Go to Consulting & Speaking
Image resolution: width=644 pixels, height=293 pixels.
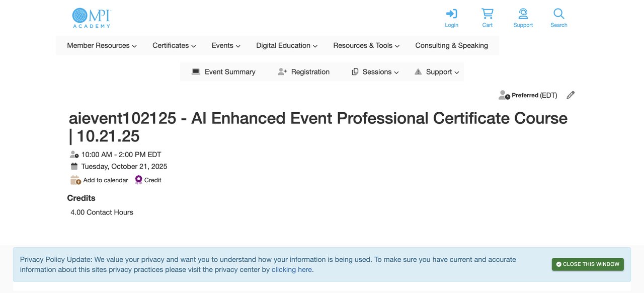pos(451,45)
